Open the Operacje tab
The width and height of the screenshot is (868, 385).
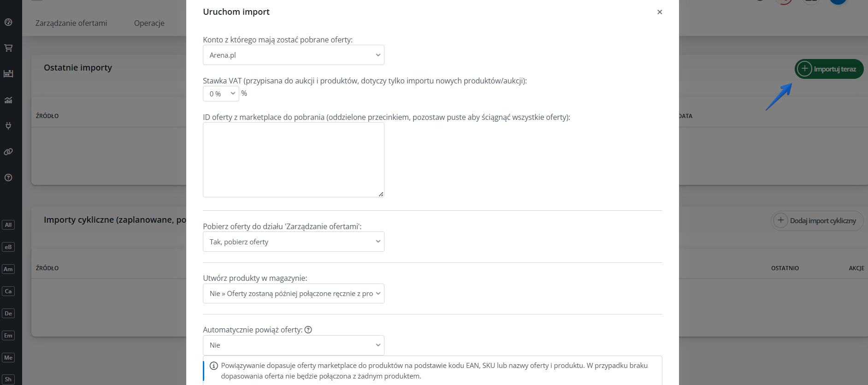point(149,23)
